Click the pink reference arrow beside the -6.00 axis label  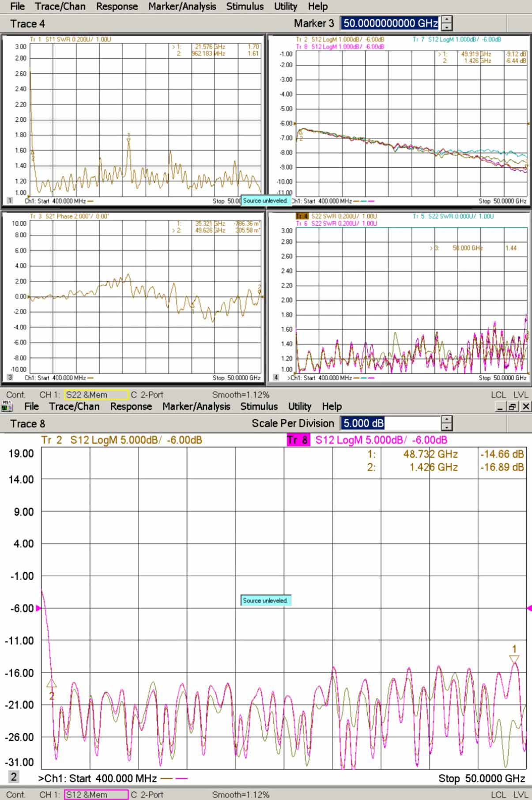click(38, 608)
